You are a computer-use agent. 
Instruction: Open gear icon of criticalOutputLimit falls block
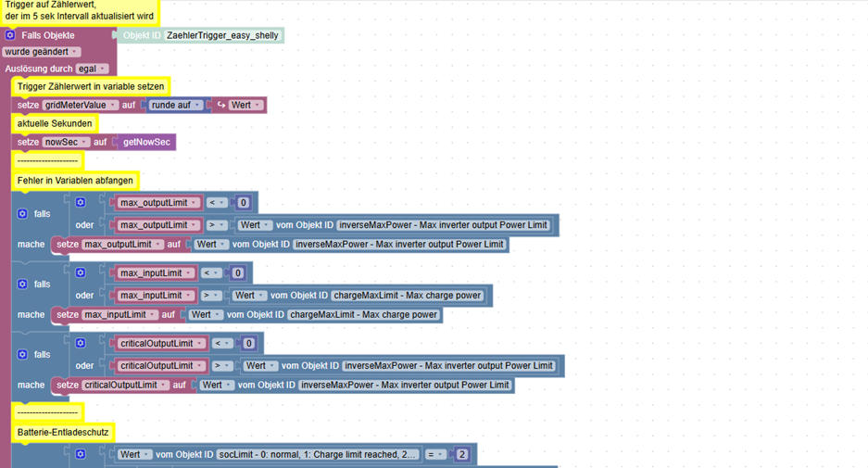click(22, 354)
